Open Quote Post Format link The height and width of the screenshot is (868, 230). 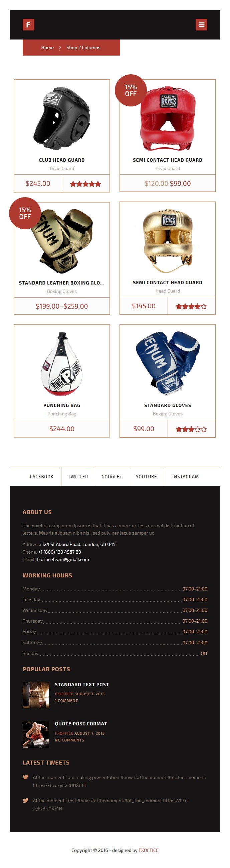[x=81, y=723]
